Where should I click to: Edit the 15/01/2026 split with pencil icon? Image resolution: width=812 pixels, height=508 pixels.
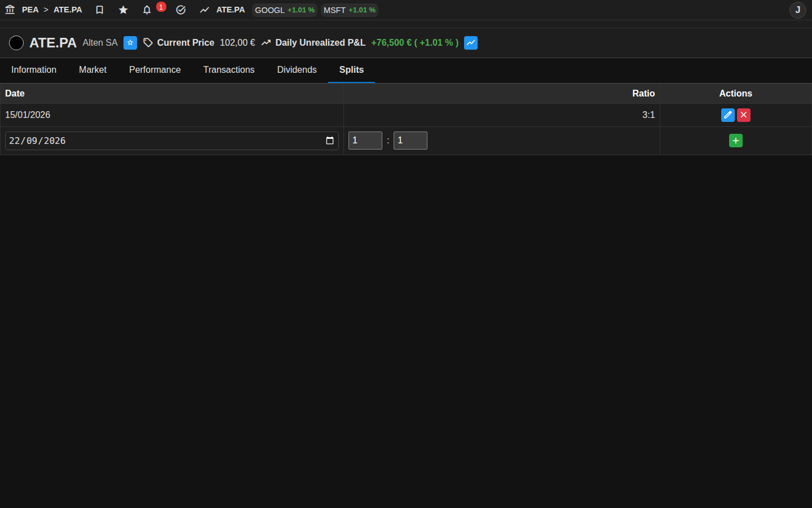click(728, 115)
